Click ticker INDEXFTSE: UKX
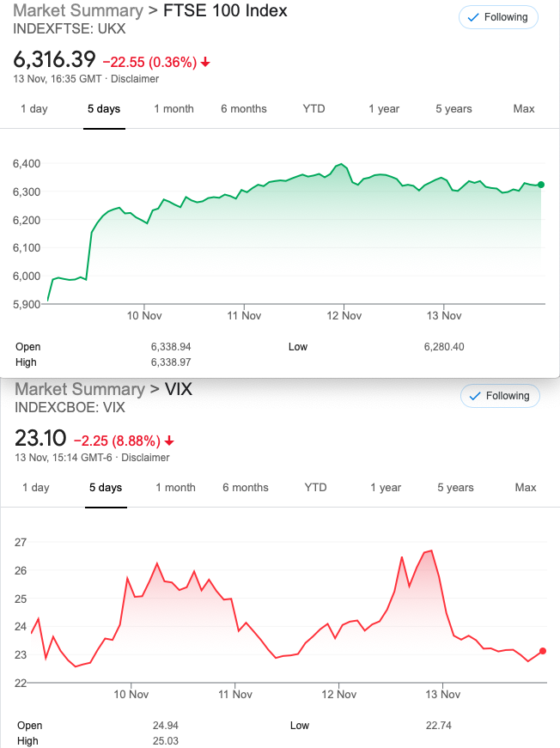 pos(70,28)
